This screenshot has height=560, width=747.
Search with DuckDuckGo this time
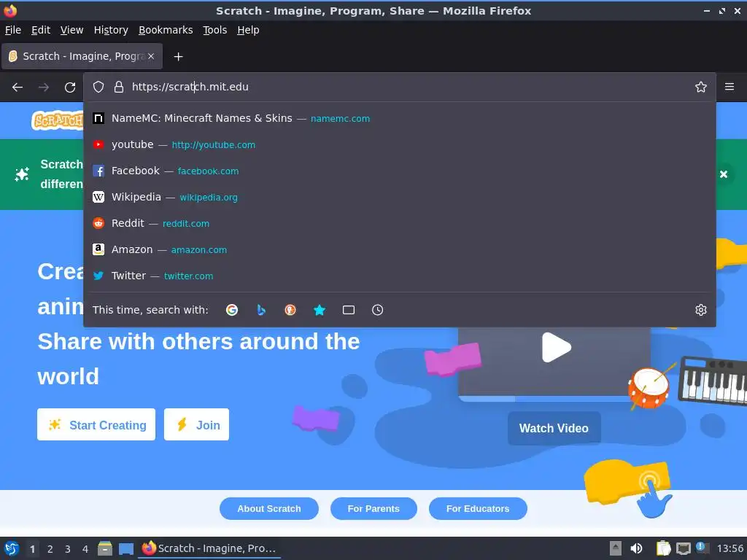[x=290, y=310]
